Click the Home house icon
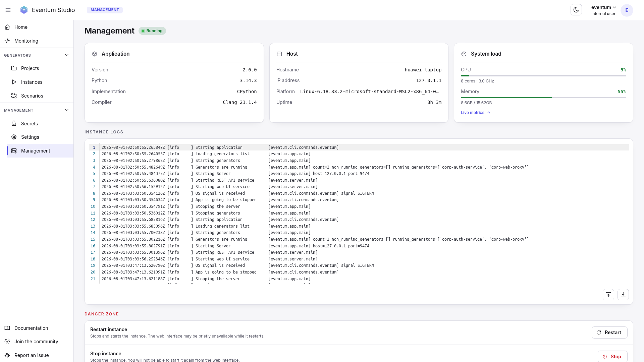644x362 pixels. [x=7, y=27]
